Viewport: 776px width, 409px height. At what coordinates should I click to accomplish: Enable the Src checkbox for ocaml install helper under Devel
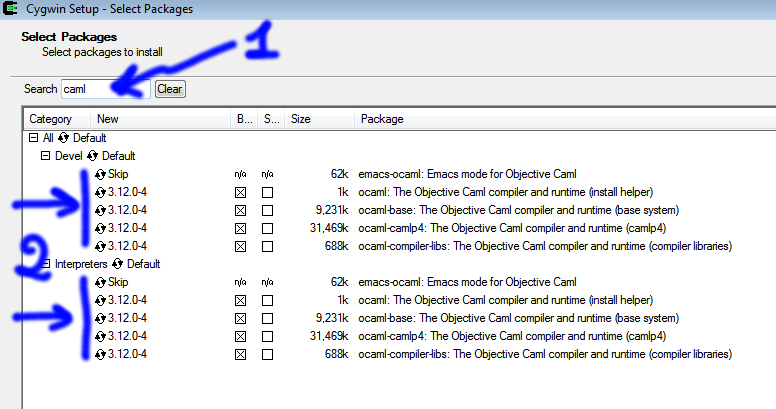[x=267, y=193]
